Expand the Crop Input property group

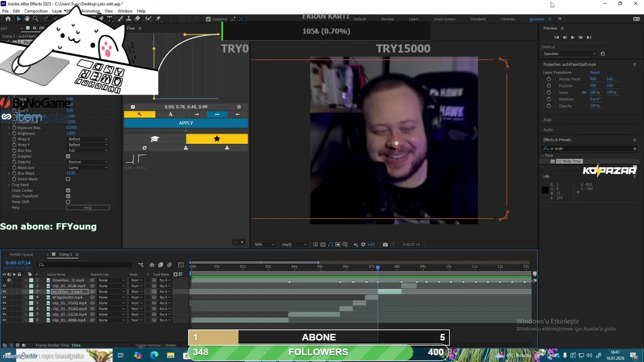pos(9,185)
